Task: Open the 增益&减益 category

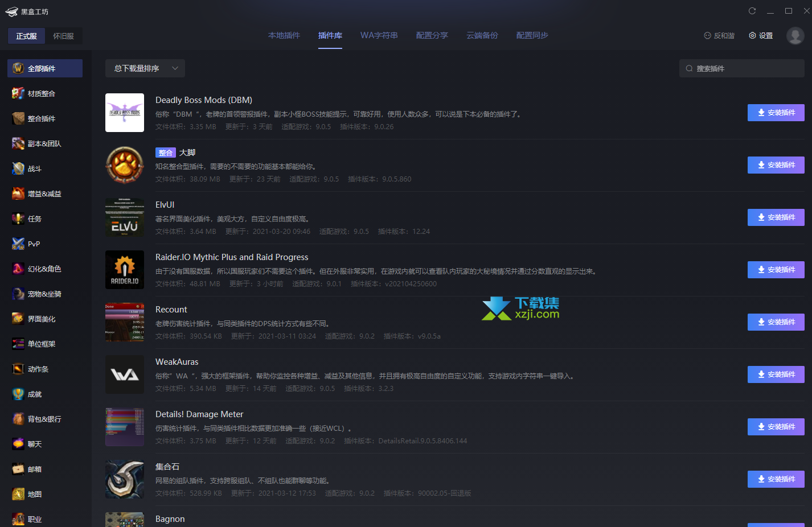Action: (x=45, y=193)
